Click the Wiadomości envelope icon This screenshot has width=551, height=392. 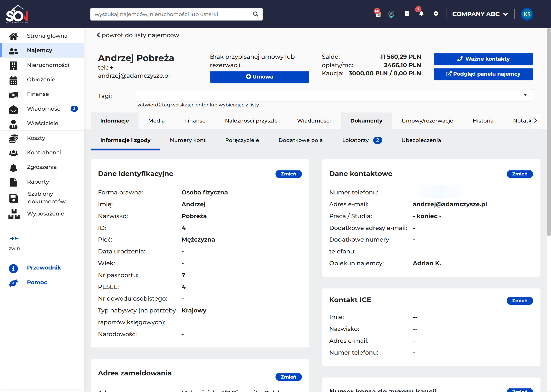click(x=13, y=109)
